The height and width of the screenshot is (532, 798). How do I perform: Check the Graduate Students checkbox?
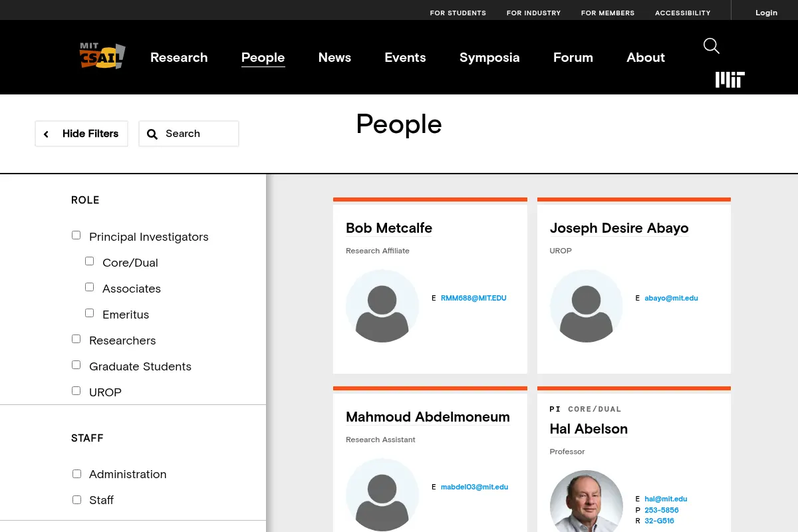click(x=76, y=365)
